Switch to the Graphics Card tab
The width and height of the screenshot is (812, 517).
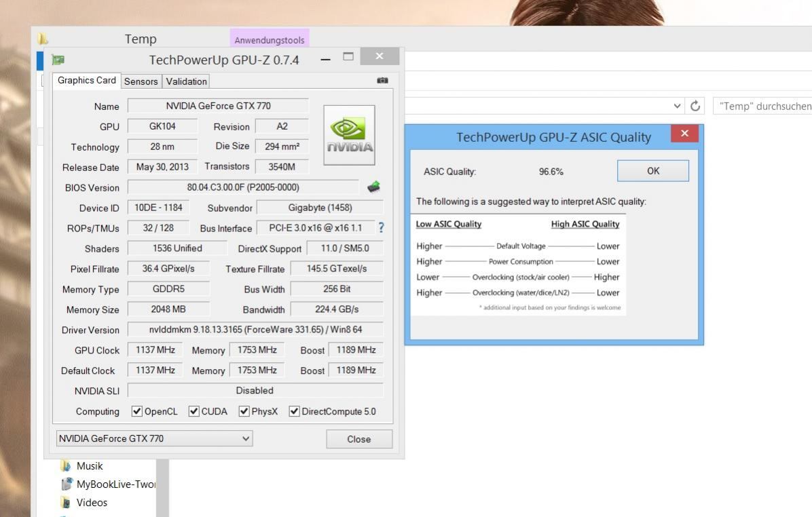click(86, 80)
